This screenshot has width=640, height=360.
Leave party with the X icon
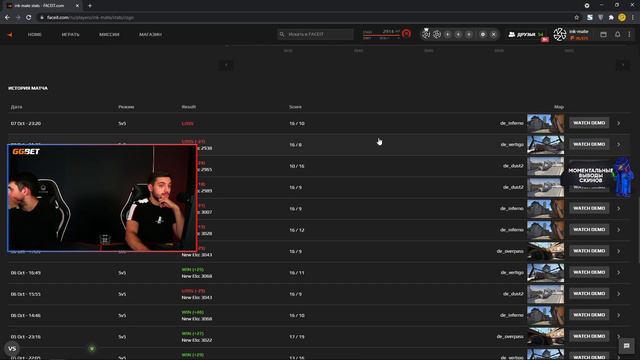[493, 35]
